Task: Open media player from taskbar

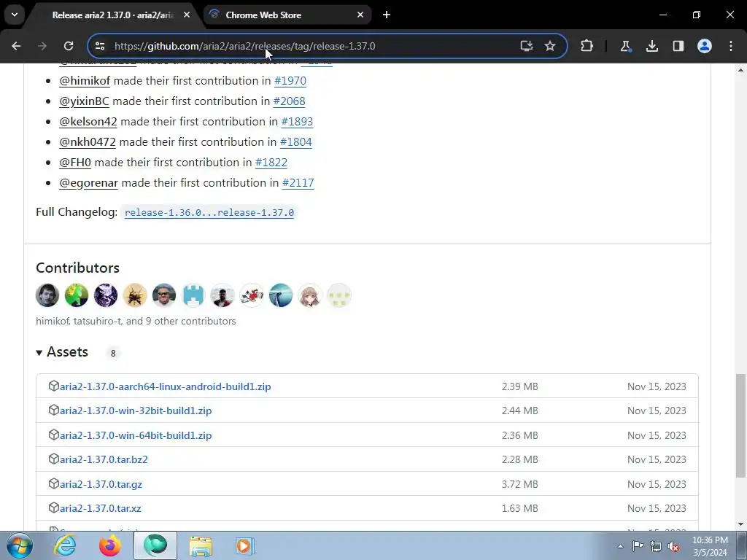Action: click(x=245, y=545)
